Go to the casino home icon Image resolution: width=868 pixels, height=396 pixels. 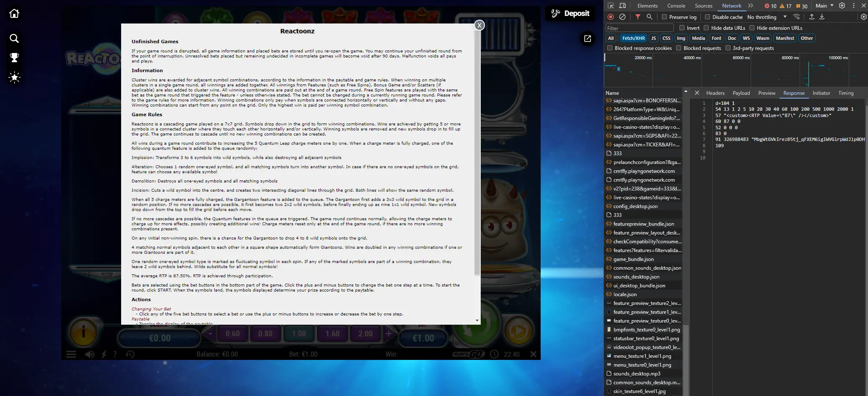click(x=14, y=13)
